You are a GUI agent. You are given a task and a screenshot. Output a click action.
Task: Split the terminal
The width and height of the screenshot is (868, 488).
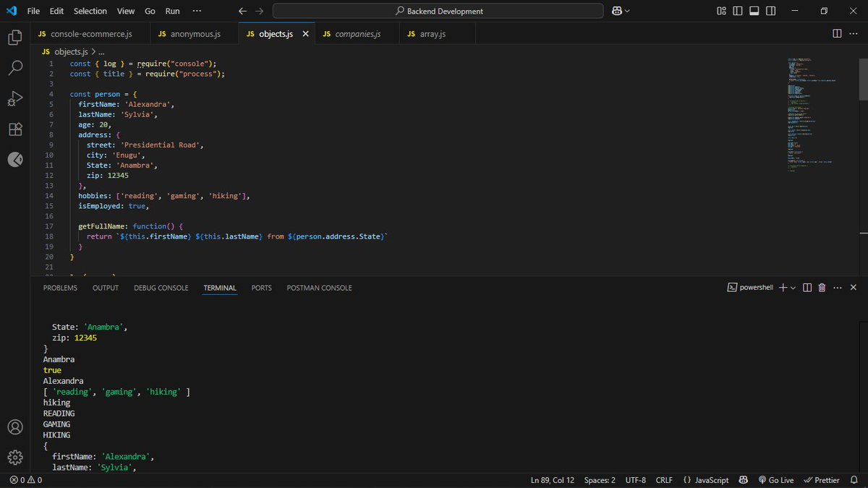(807, 288)
